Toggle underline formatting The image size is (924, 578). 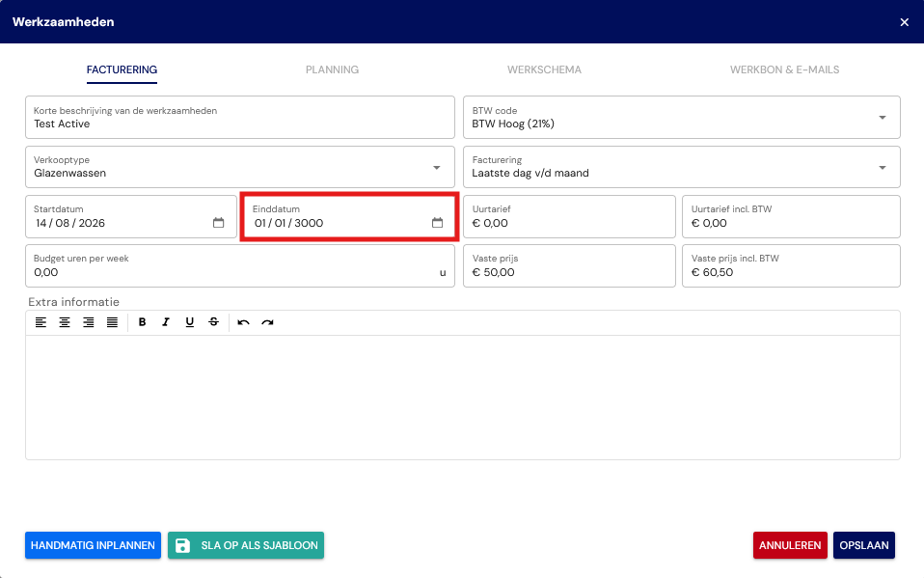[x=190, y=322]
